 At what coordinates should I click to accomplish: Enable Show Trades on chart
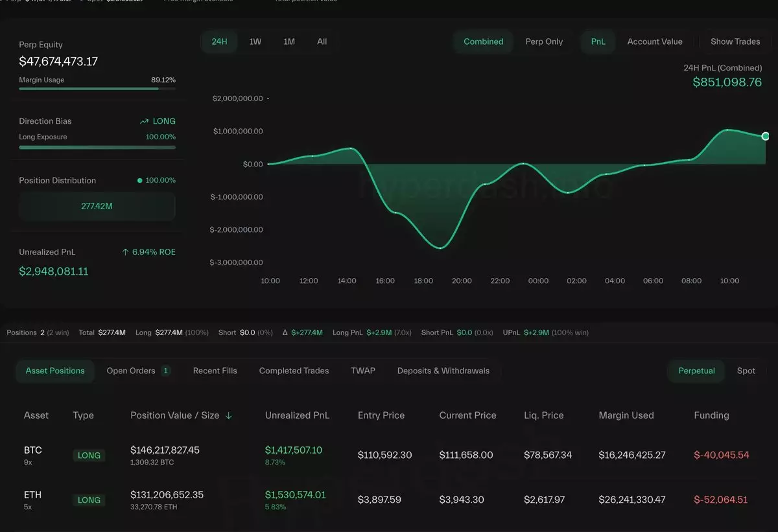735,41
